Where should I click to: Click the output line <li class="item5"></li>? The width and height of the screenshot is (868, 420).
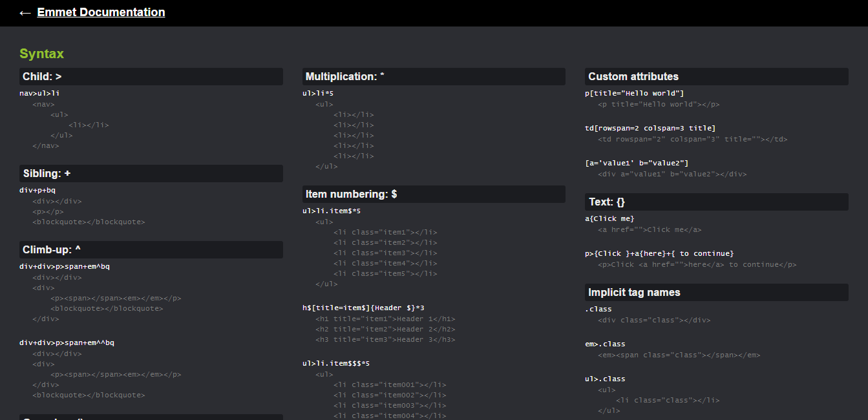[385, 273]
